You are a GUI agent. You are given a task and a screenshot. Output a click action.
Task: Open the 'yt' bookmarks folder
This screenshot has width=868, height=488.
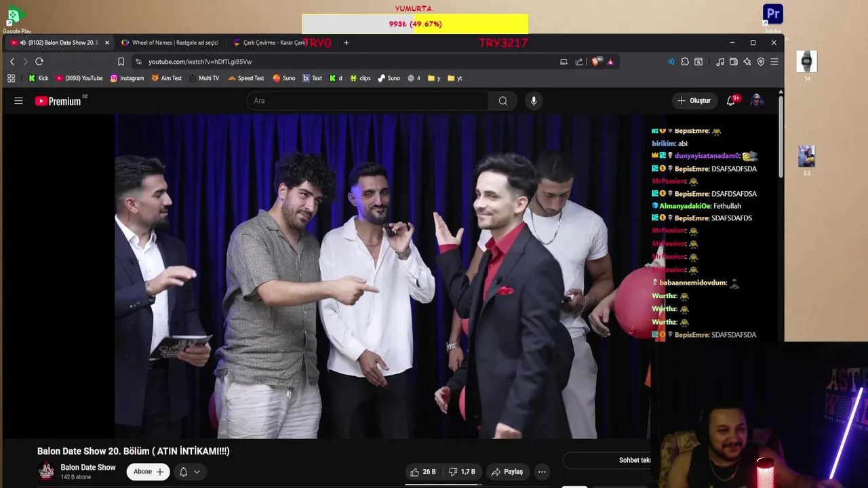coord(454,78)
